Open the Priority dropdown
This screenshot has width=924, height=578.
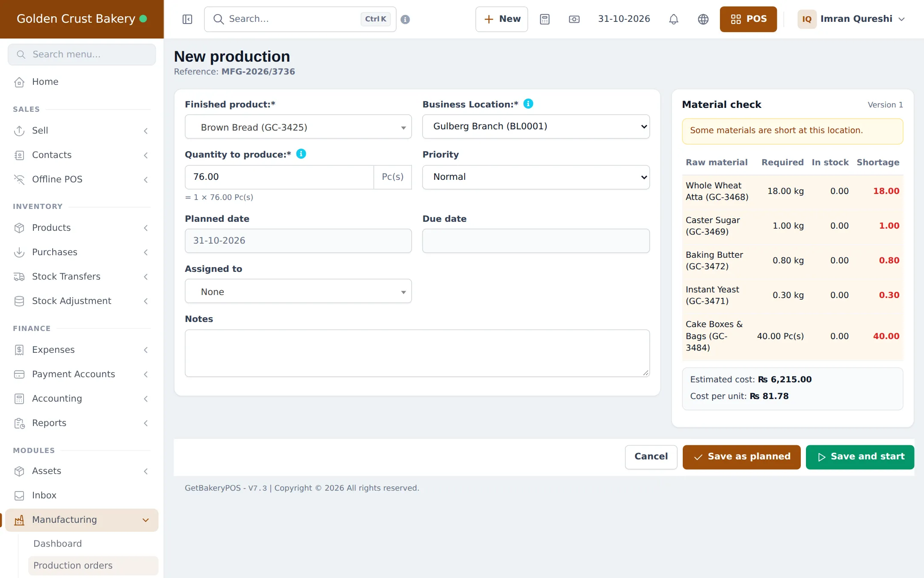tap(536, 177)
